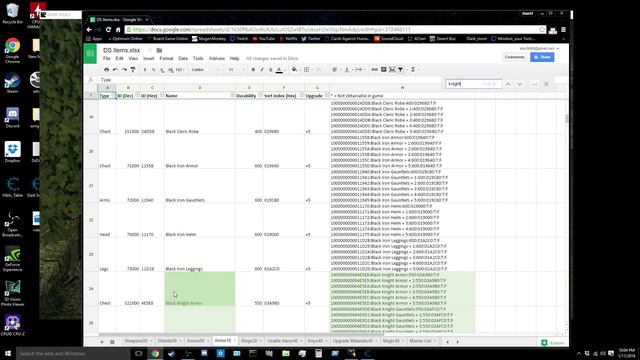Toggle Bold text formatting
The image size is (640, 360).
point(253,70)
